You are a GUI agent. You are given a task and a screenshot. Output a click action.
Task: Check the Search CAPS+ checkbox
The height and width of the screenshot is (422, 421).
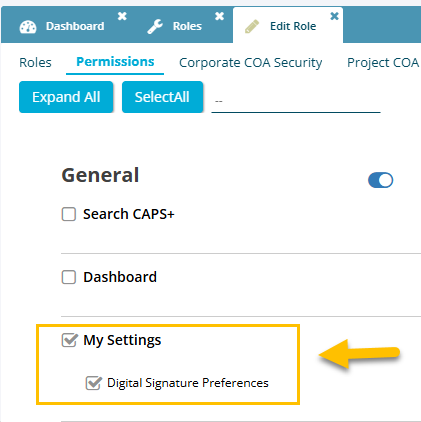(x=69, y=214)
